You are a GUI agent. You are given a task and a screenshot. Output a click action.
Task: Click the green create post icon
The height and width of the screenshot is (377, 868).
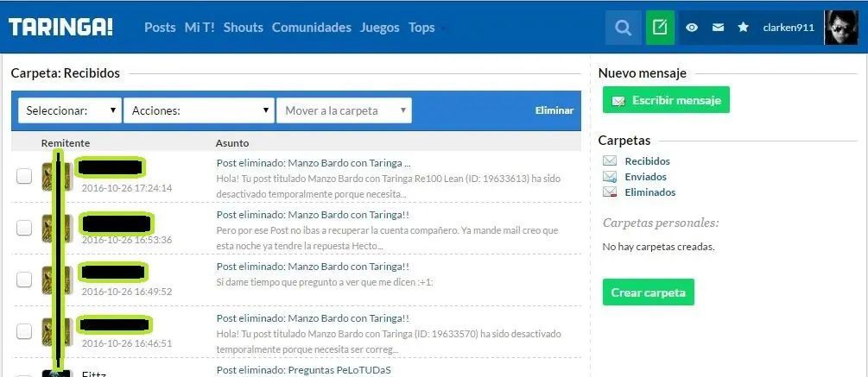click(x=660, y=28)
